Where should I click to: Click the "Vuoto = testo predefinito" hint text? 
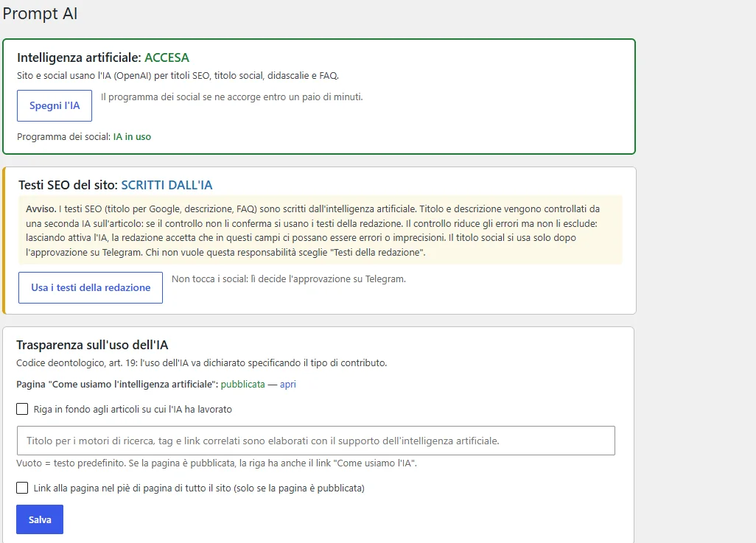click(x=217, y=463)
